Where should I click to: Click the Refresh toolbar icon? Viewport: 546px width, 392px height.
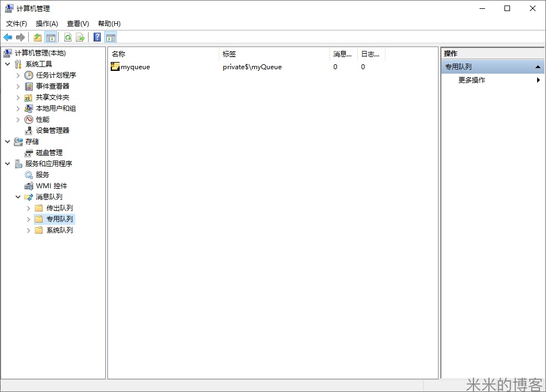point(68,38)
